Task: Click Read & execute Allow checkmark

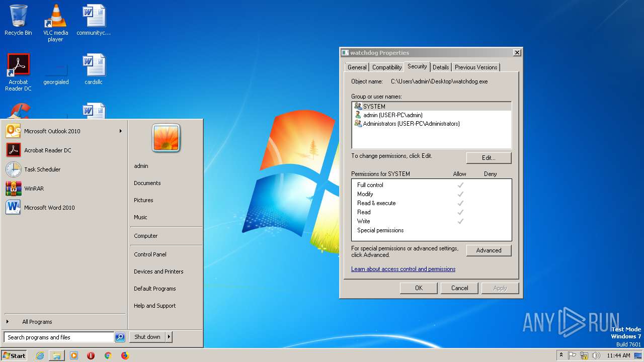Action: (460, 203)
